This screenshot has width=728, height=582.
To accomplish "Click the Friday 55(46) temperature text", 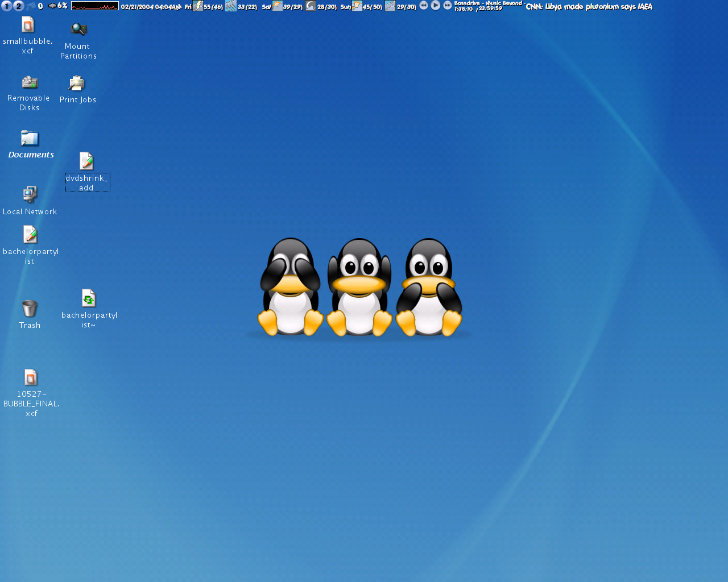I will pos(213,7).
